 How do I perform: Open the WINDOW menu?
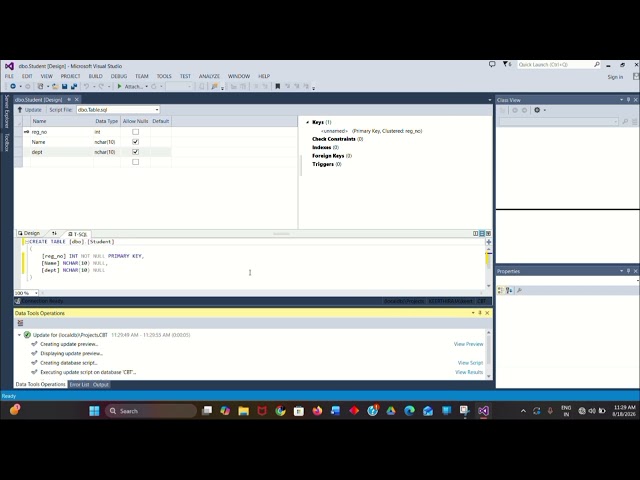pos(239,76)
